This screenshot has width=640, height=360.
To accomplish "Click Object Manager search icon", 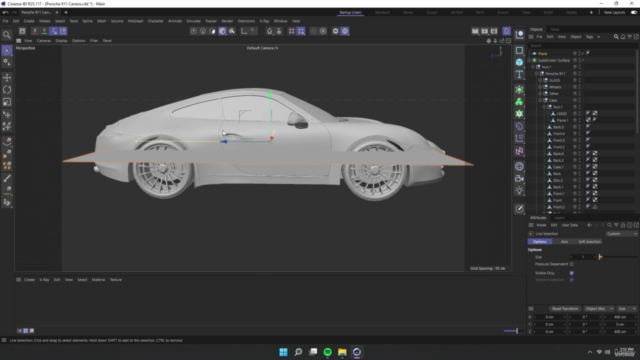I will click(616, 37).
